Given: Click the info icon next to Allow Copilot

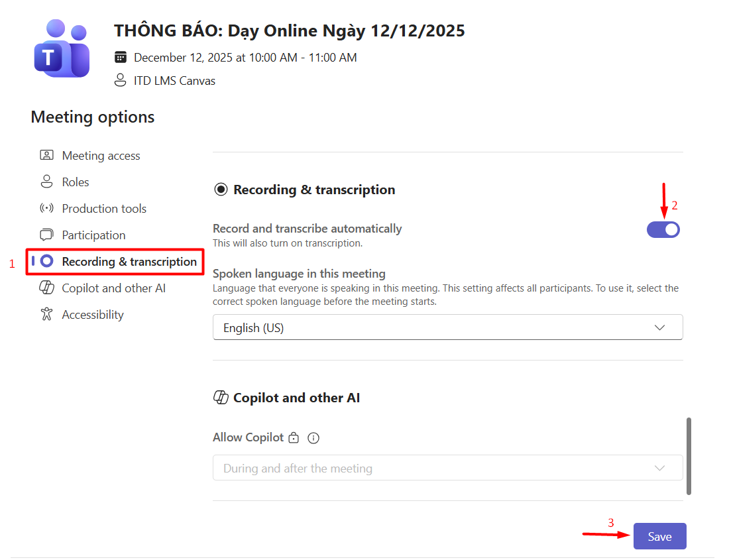Looking at the screenshot, I should 314,437.
